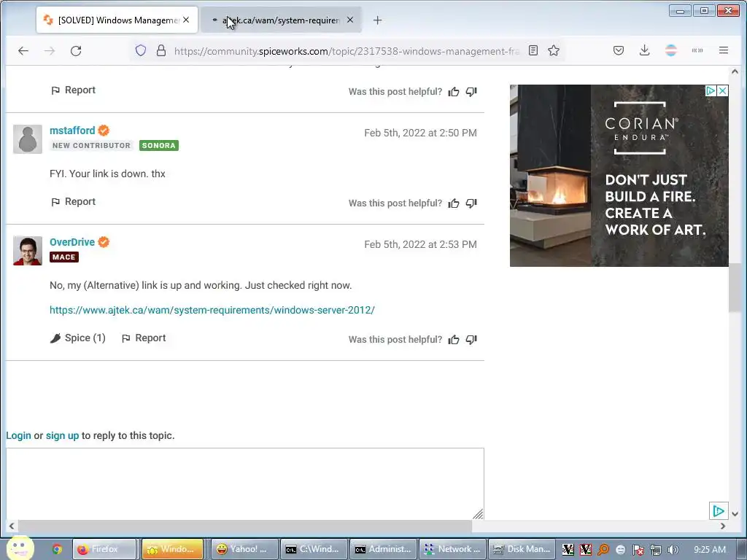Click the AdChoices icon on Corian ad

click(x=711, y=90)
